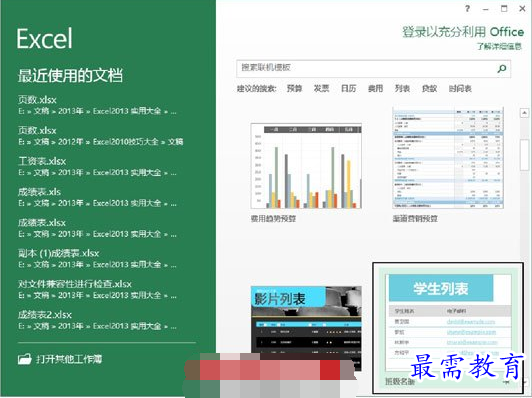Select suggested search 日历
The height and width of the screenshot is (398, 532).
[x=348, y=89]
